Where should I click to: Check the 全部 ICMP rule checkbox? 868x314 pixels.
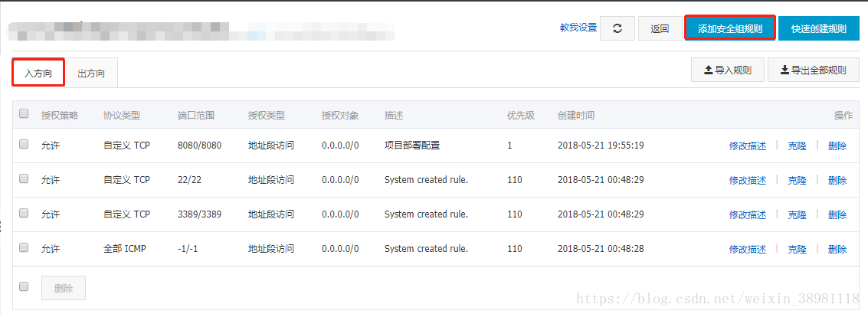click(x=24, y=247)
